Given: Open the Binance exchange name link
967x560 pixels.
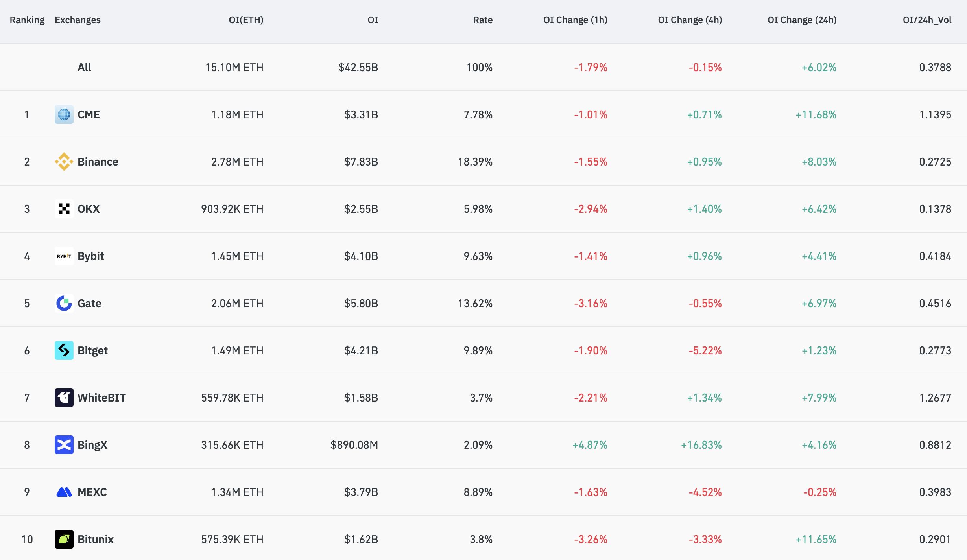Looking at the screenshot, I should pyautogui.click(x=98, y=162).
